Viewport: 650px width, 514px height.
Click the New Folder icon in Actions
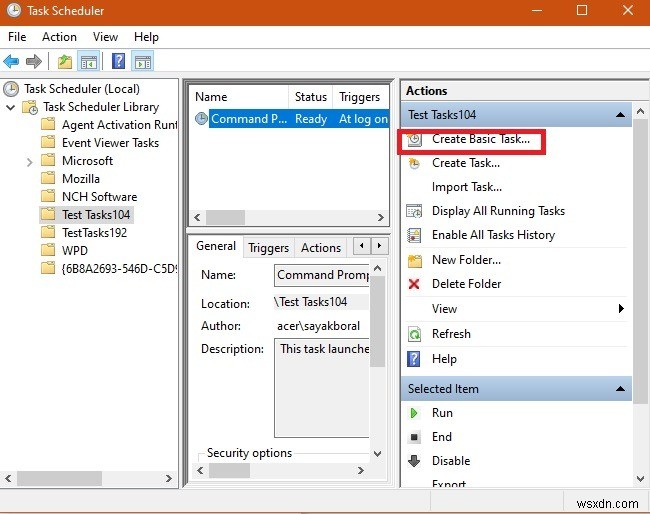tap(414, 260)
